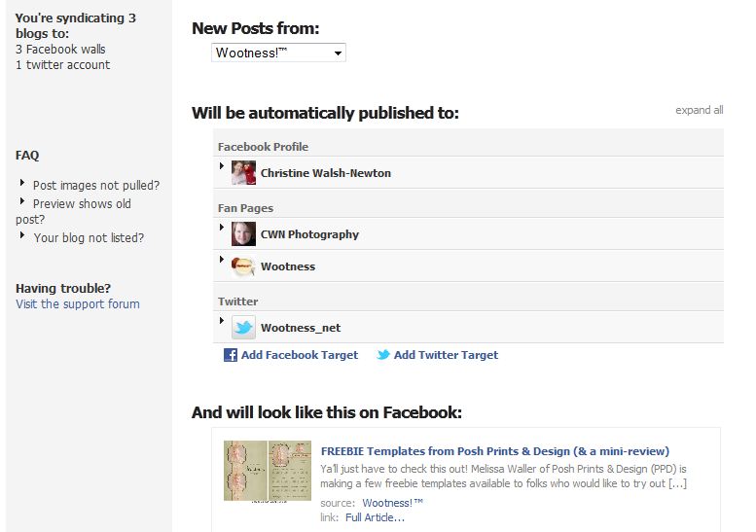Expand the Wootness fan page row arrow
756x532 pixels.
222,260
